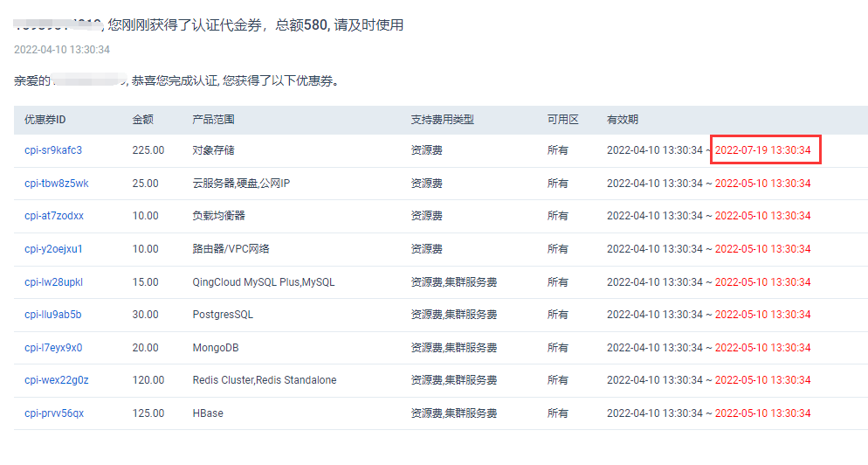Click the 可用区 column header
Image resolution: width=868 pixels, height=465 pixels.
coord(562,120)
